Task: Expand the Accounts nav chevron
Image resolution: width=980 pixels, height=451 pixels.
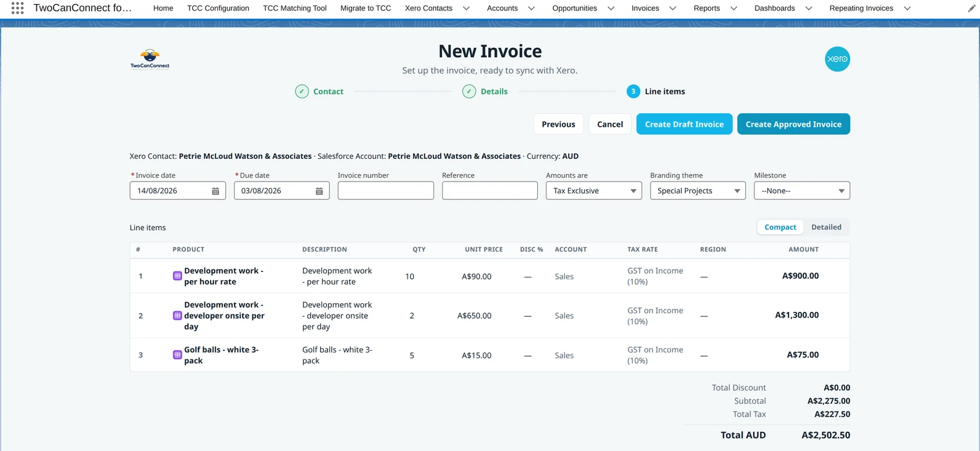Action: [531, 9]
